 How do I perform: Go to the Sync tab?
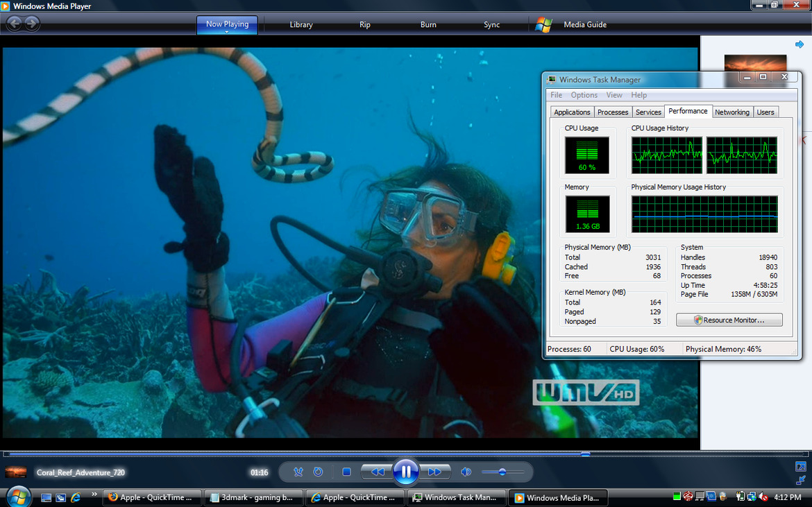click(491, 24)
